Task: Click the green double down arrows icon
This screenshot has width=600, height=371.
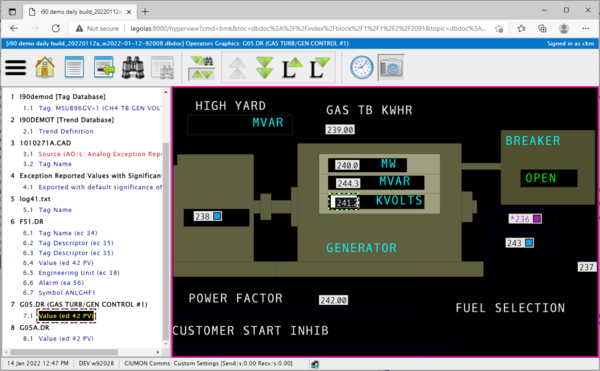Action: click(265, 68)
